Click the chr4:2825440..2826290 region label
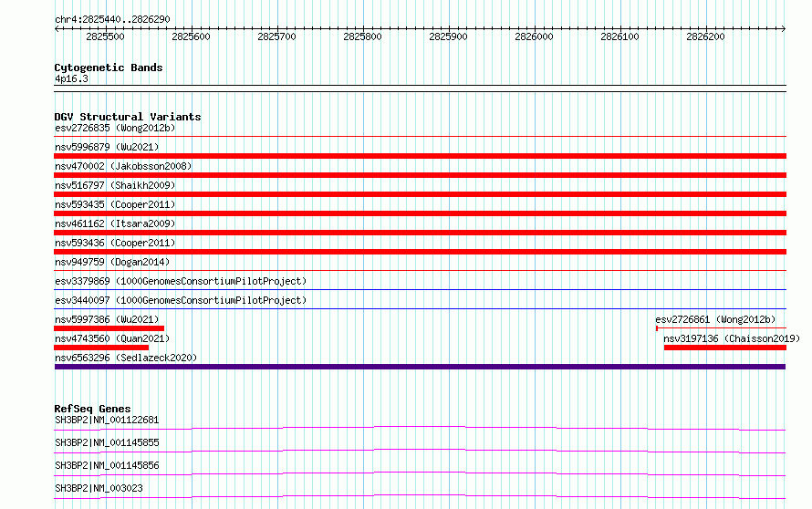 tap(112, 19)
